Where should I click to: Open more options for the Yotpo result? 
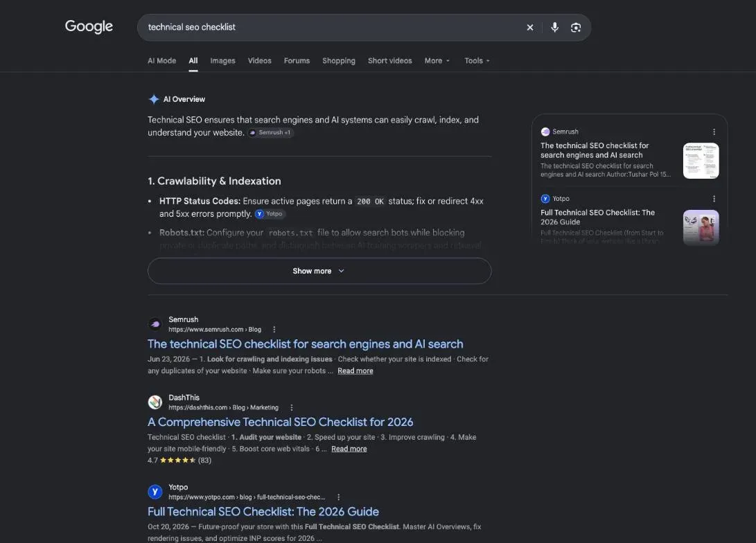pyautogui.click(x=338, y=497)
